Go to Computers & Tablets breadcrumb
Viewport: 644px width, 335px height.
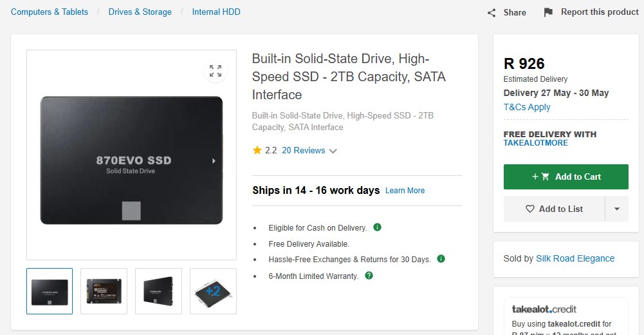click(x=50, y=12)
